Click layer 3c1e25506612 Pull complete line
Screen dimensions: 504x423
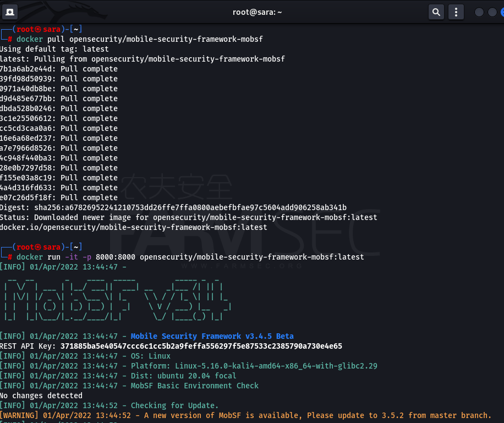[59, 119]
